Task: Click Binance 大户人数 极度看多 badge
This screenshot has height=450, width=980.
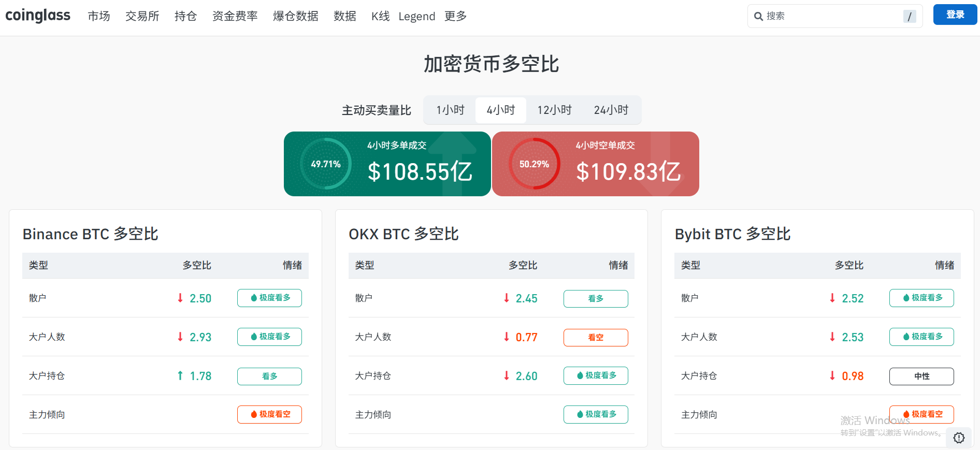Action: coord(269,337)
